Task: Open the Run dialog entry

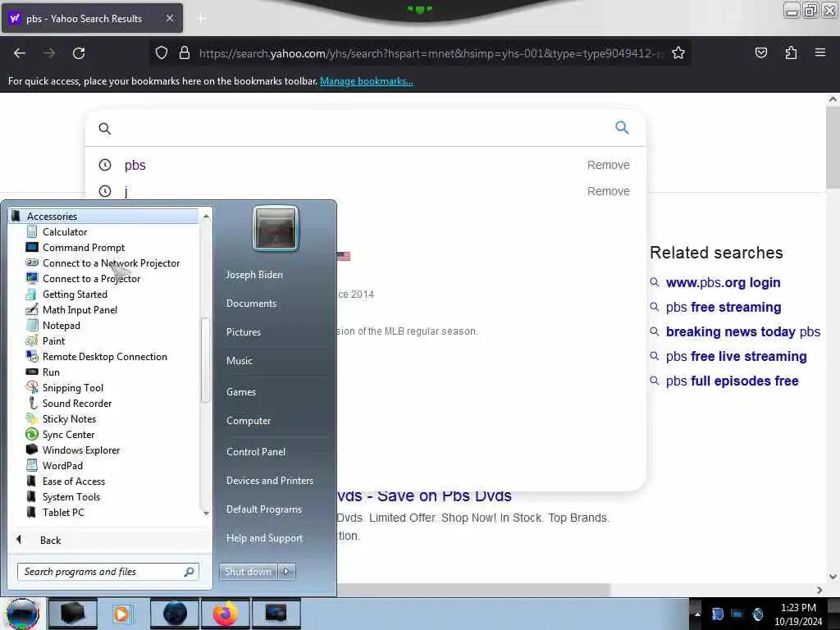Action: (51, 372)
